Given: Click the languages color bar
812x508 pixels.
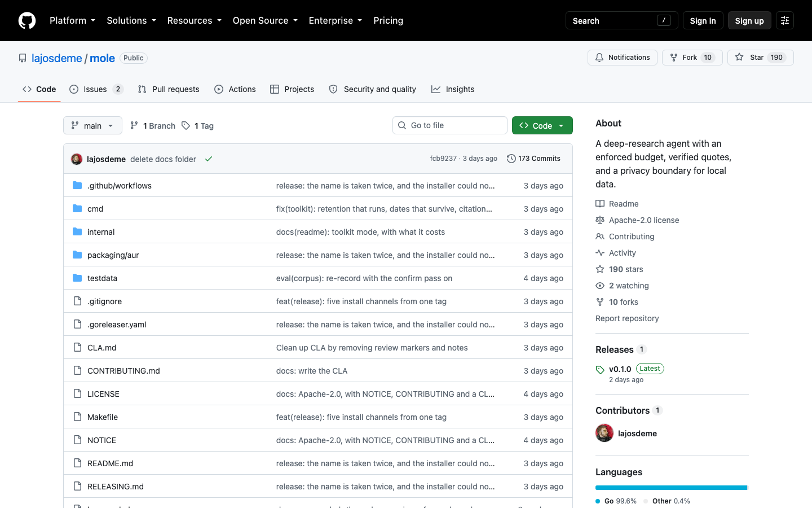Looking at the screenshot, I should pos(672,488).
